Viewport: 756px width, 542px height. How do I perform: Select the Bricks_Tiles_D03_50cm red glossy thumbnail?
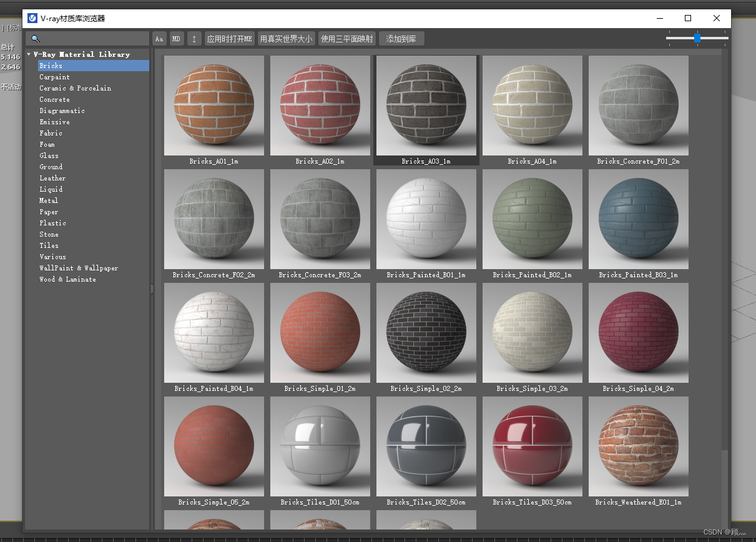pyautogui.click(x=533, y=446)
